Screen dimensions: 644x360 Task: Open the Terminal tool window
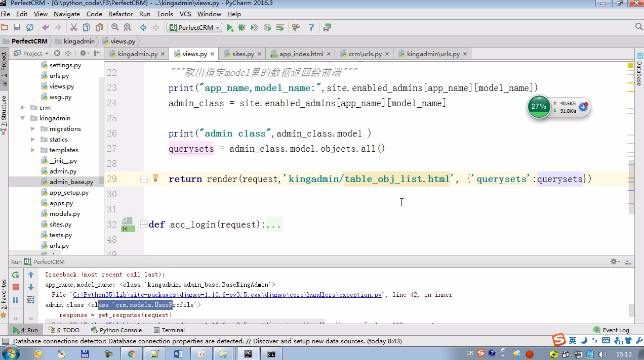pos(169,330)
